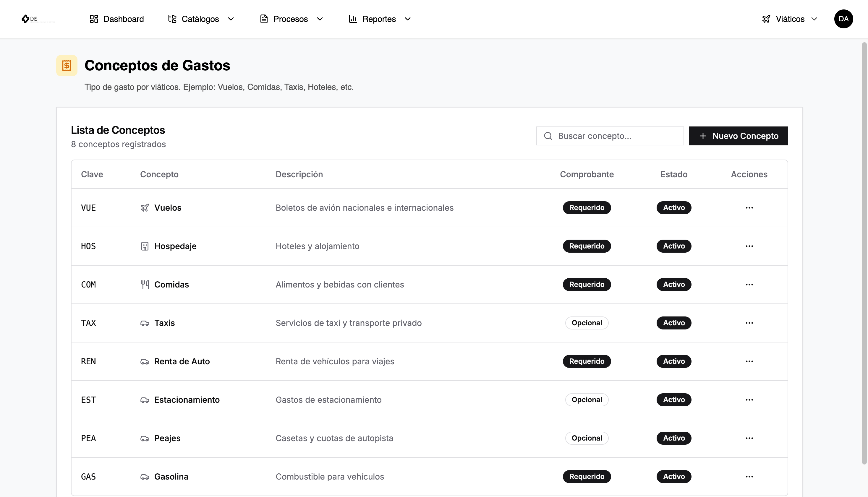Click the Estacionamiento concept name

[x=187, y=400]
